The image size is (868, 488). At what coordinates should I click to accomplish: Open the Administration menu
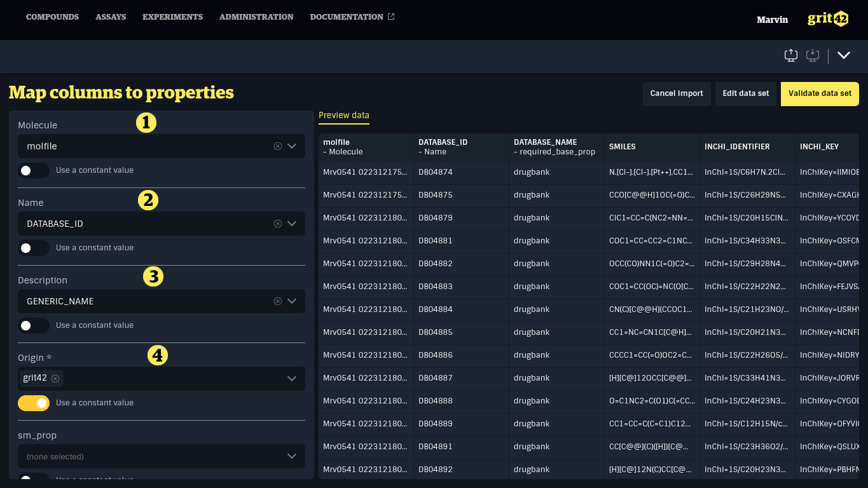coord(256,17)
